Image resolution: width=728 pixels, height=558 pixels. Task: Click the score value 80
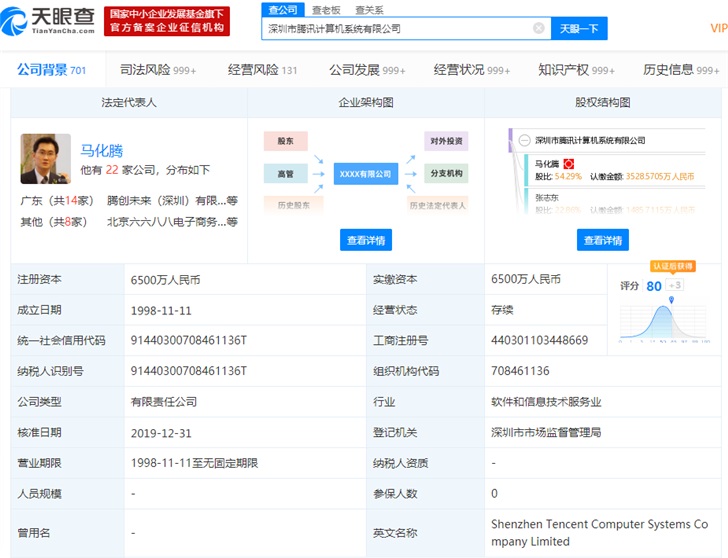[654, 286]
